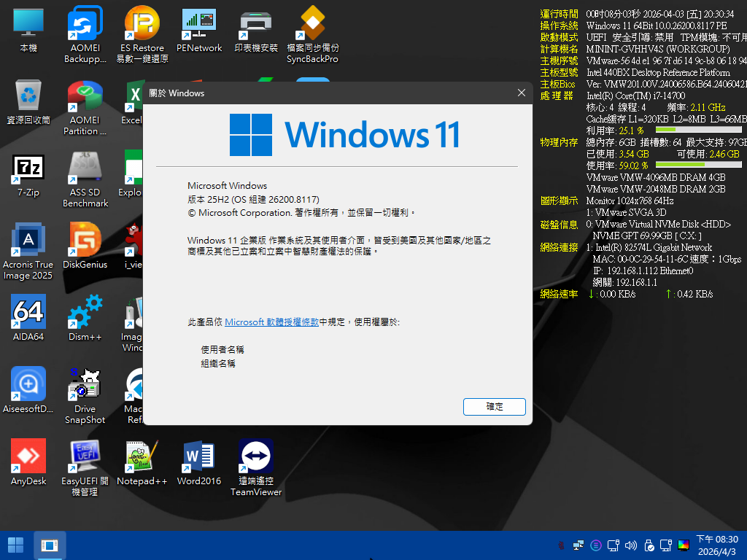Viewport: 747px width, 560px height.
Task: Open the 本機 desktop icon
Action: (x=28, y=26)
